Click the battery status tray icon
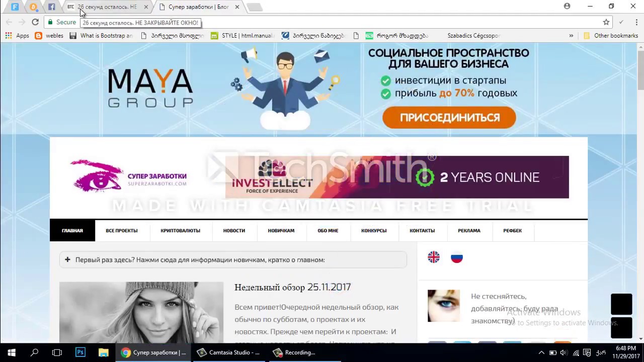This screenshot has width=644, height=362. click(553, 353)
